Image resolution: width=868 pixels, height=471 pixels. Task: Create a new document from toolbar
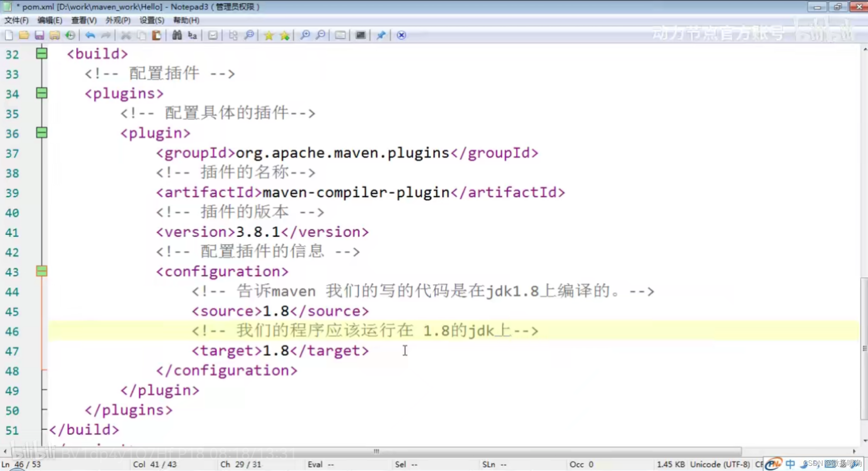[x=9, y=35]
